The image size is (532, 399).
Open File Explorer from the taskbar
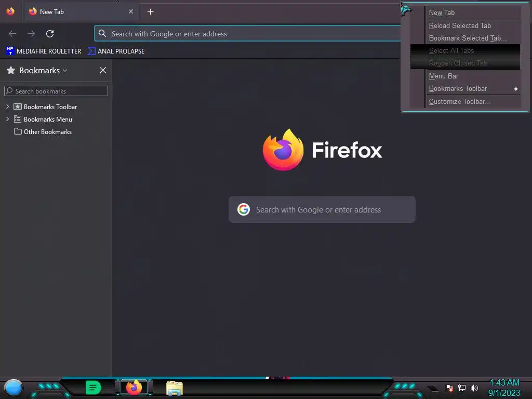pyautogui.click(x=175, y=388)
